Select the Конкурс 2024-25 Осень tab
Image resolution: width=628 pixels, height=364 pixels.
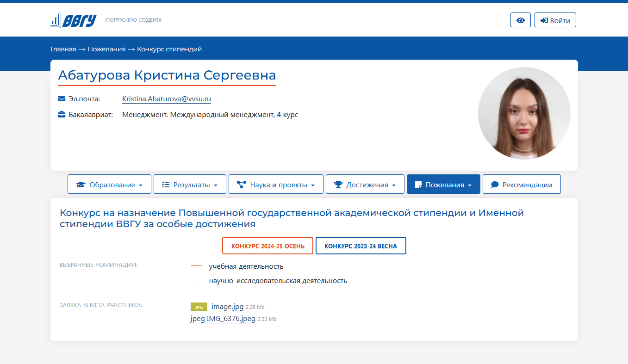(268, 246)
